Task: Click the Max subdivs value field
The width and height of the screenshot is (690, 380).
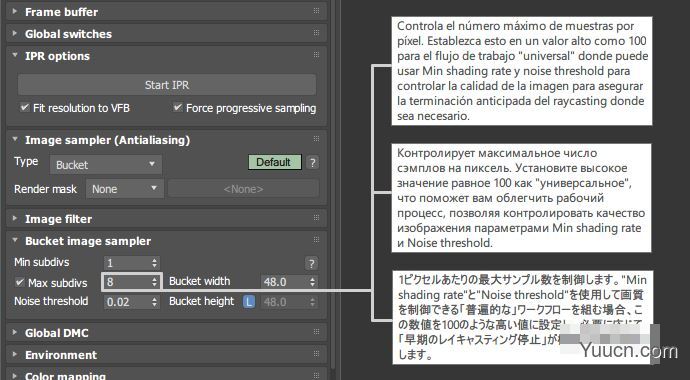Action: [127, 281]
